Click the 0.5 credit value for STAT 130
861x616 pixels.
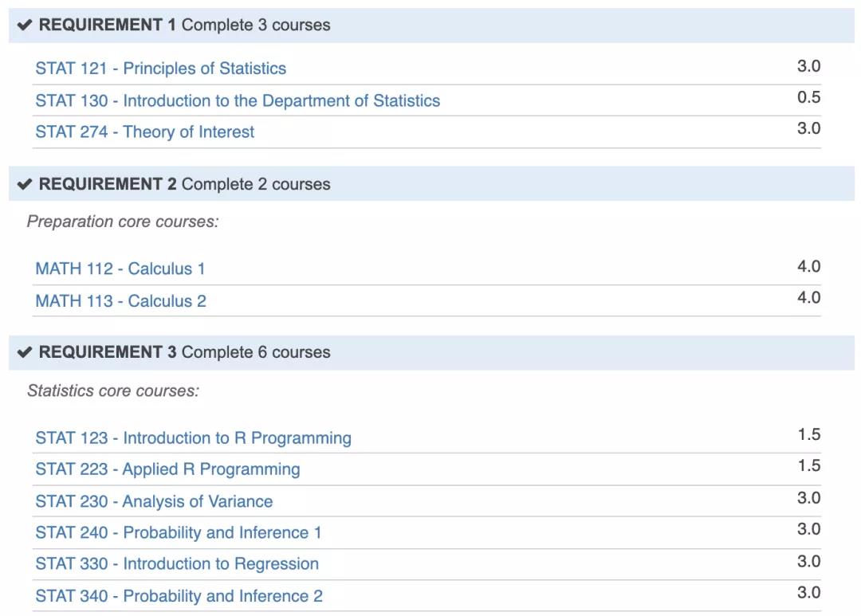[x=808, y=98]
